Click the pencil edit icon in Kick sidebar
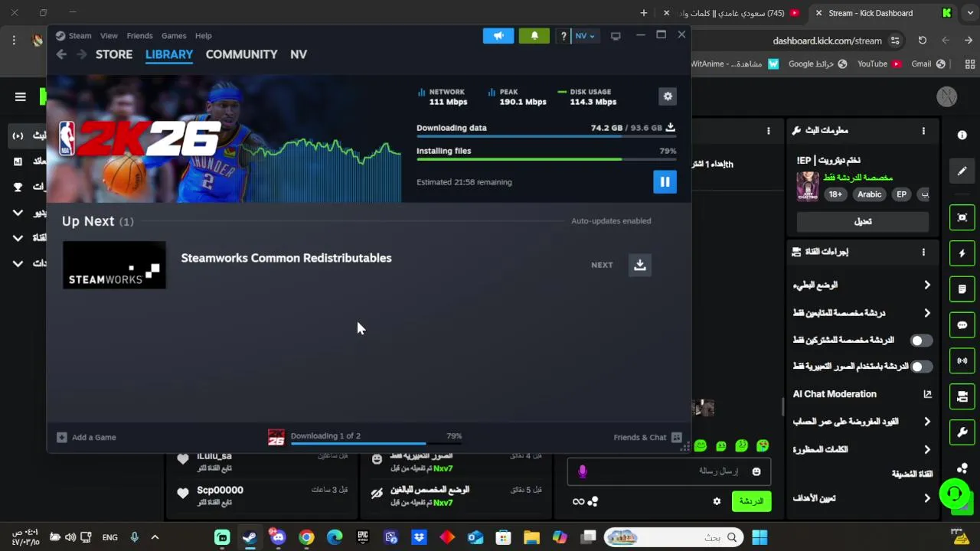Viewport: 980px width, 551px height. (x=962, y=171)
